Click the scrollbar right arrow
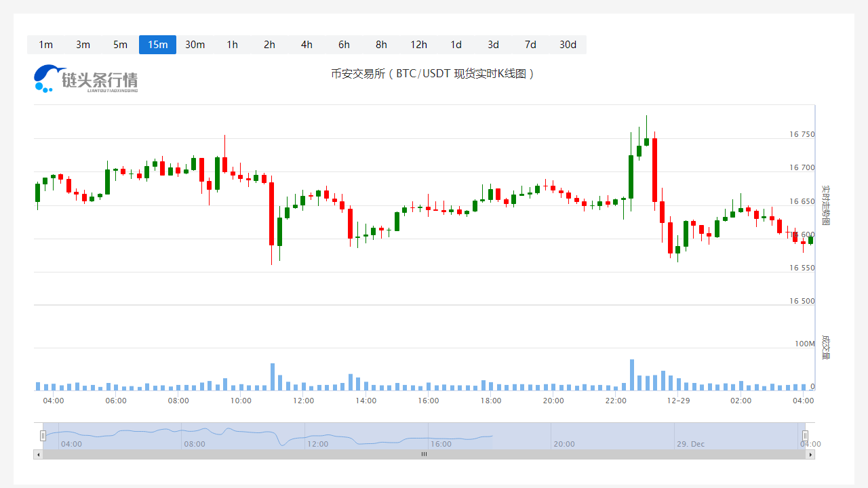This screenshot has width=868, height=488. pyautogui.click(x=810, y=454)
